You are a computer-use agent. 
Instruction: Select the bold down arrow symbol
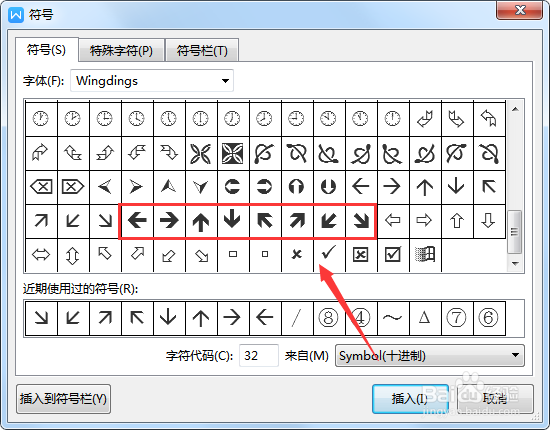point(233,221)
